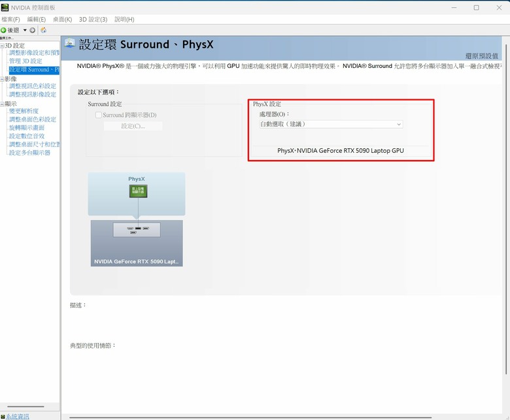Select 設定多台顯示器 in tree
The width and height of the screenshot is (510, 420).
coord(29,153)
